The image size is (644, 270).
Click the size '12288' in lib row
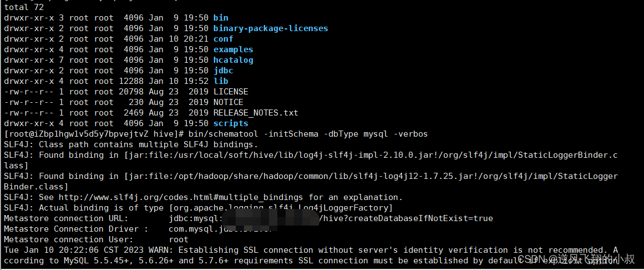(x=131, y=81)
